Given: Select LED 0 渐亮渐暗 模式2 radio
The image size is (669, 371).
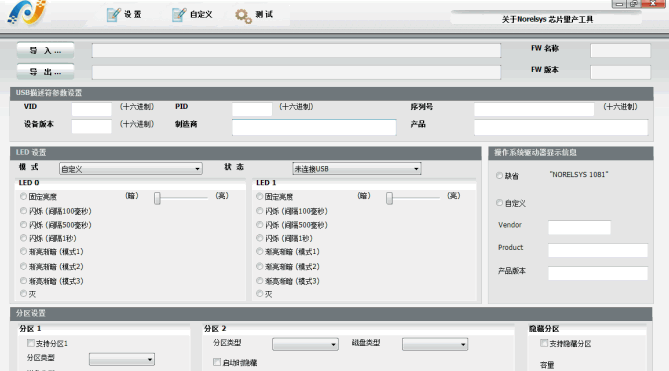Looking at the screenshot, I should (23, 266).
